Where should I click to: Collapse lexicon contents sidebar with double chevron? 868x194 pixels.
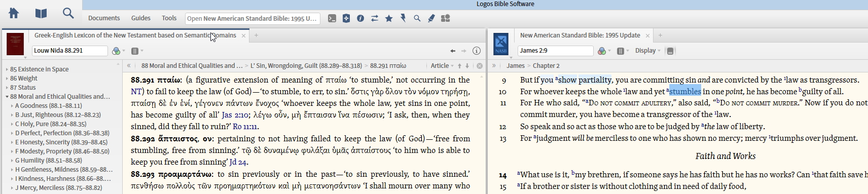129,66
